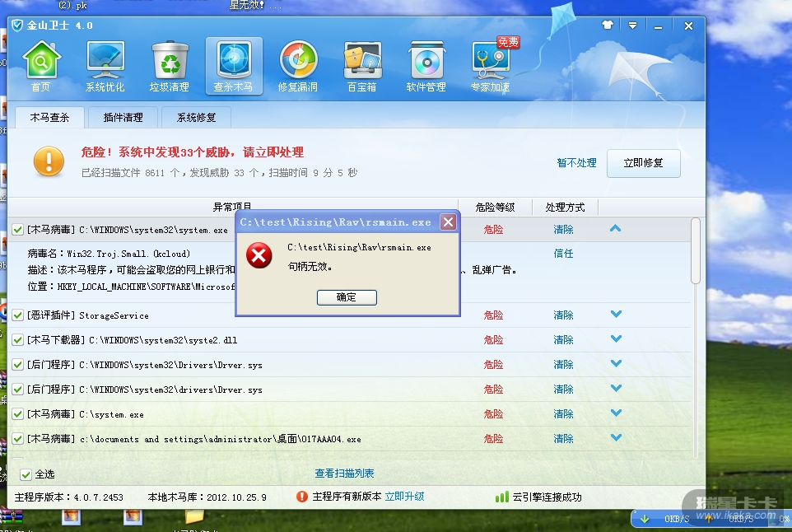The height and width of the screenshot is (532, 792).
Task: Click 清除 for the StorageService row
Action: [563, 315]
